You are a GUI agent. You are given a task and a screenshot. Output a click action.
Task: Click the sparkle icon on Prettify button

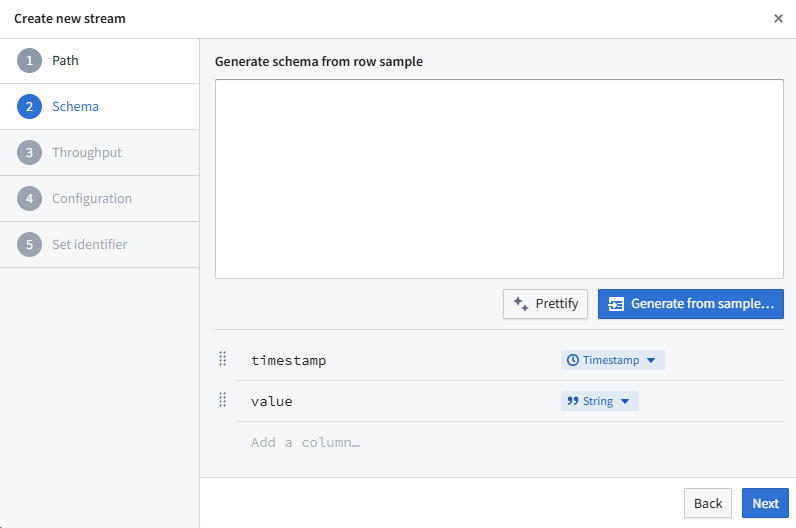(x=520, y=304)
